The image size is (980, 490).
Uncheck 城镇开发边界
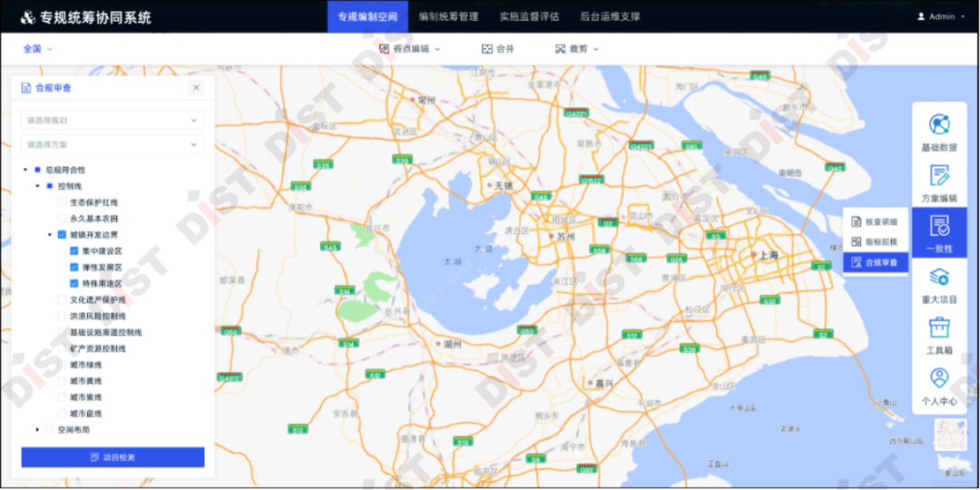click(x=62, y=235)
